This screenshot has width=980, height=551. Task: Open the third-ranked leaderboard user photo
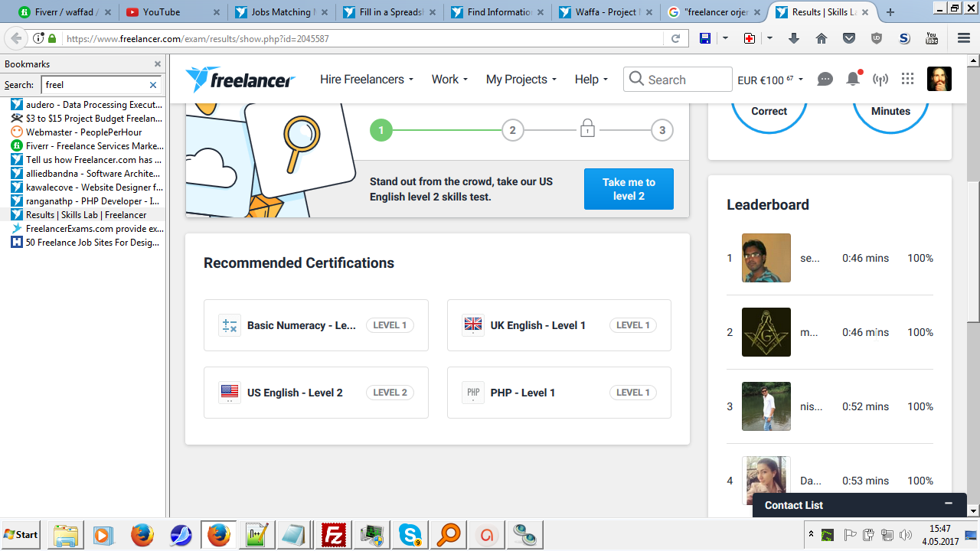(766, 406)
